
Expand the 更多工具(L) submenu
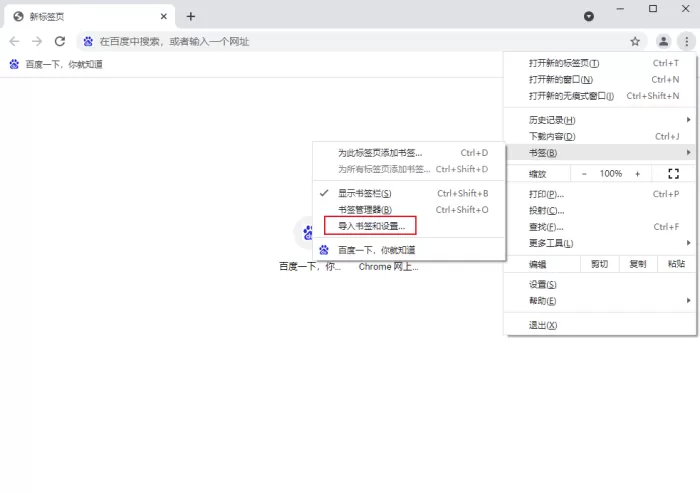[600, 243]
